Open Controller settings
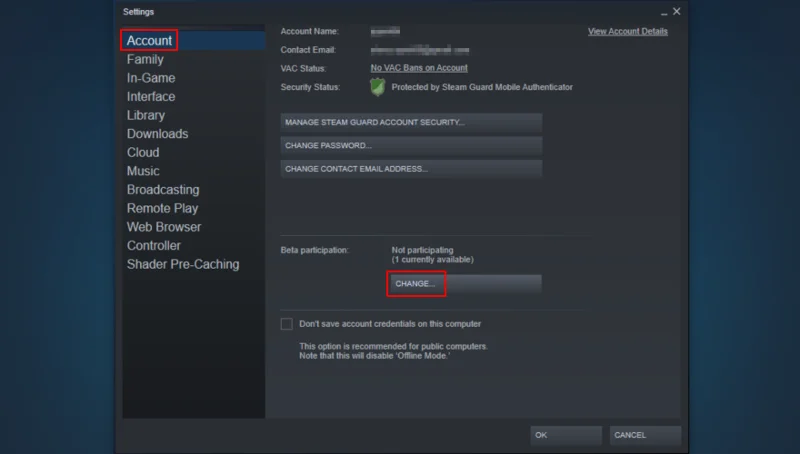This screenshot has width=800, height=454. 154,245
